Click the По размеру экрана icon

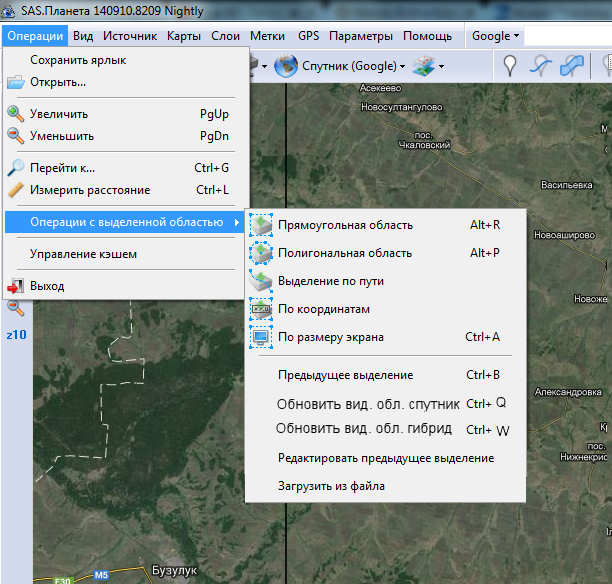pyautogui.click(x=260, y=337)
